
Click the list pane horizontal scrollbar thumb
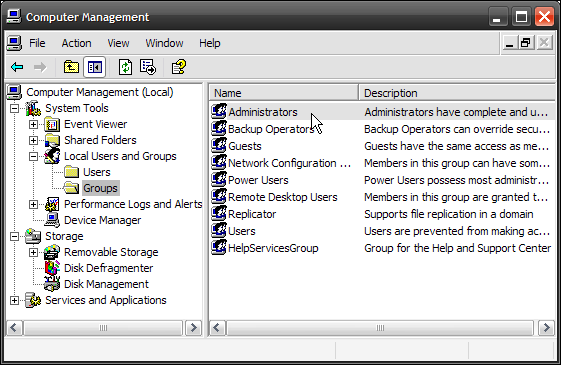click(380, 328)
